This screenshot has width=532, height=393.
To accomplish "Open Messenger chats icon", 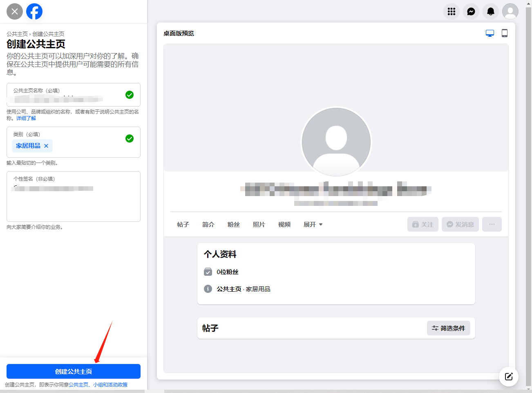I will 471,11.
